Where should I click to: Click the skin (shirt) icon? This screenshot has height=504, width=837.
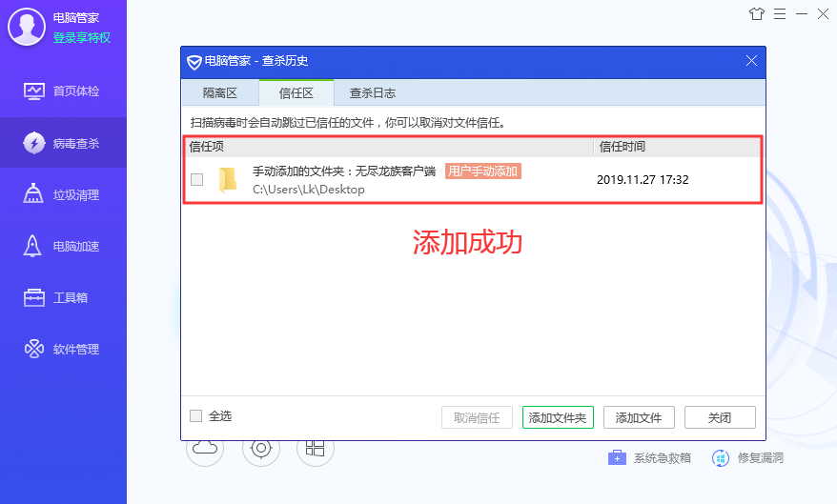(756, 14)
